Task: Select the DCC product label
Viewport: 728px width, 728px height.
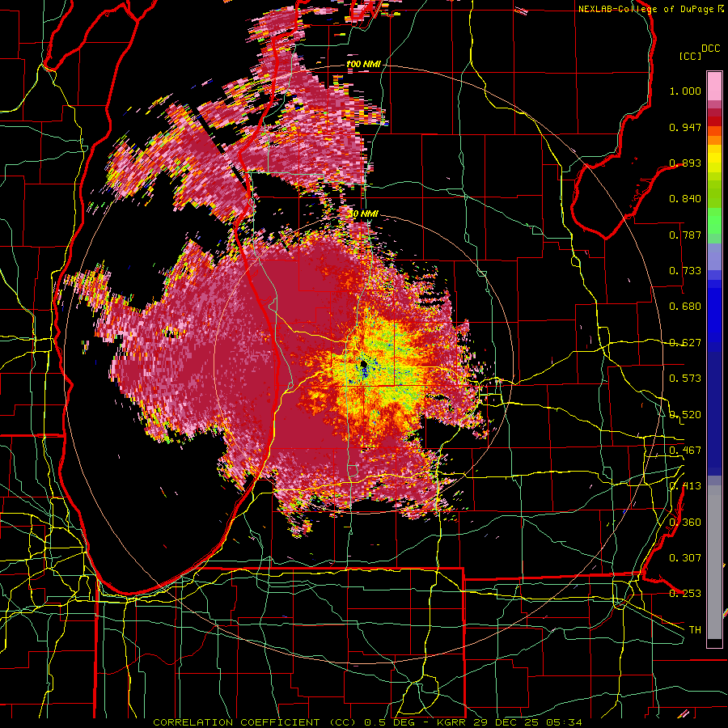Action: (x=710, y=48)
